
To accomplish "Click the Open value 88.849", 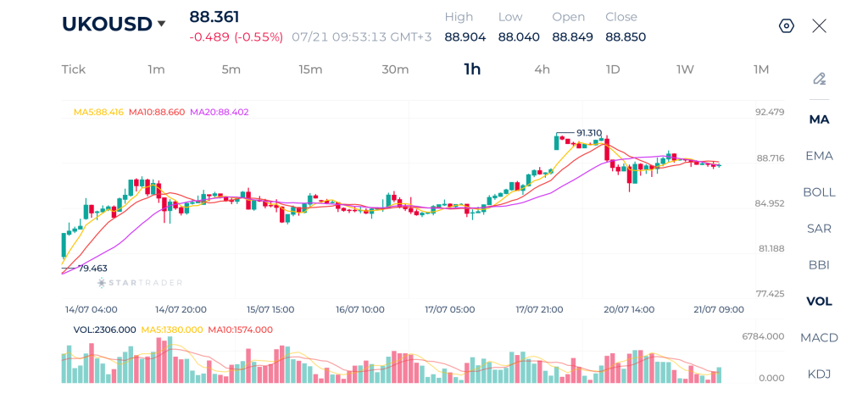I will coord(572,37).
